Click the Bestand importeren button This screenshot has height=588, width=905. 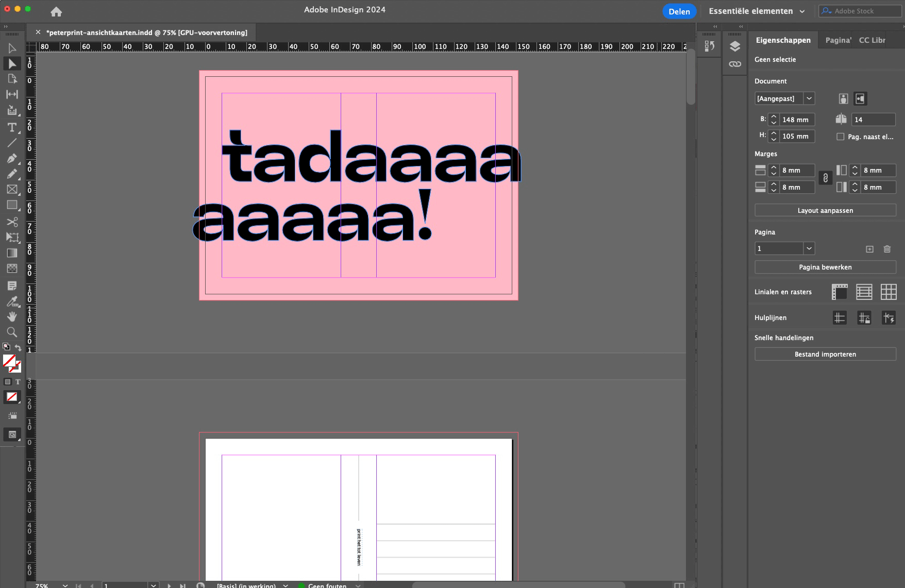(x=824, y=354)
